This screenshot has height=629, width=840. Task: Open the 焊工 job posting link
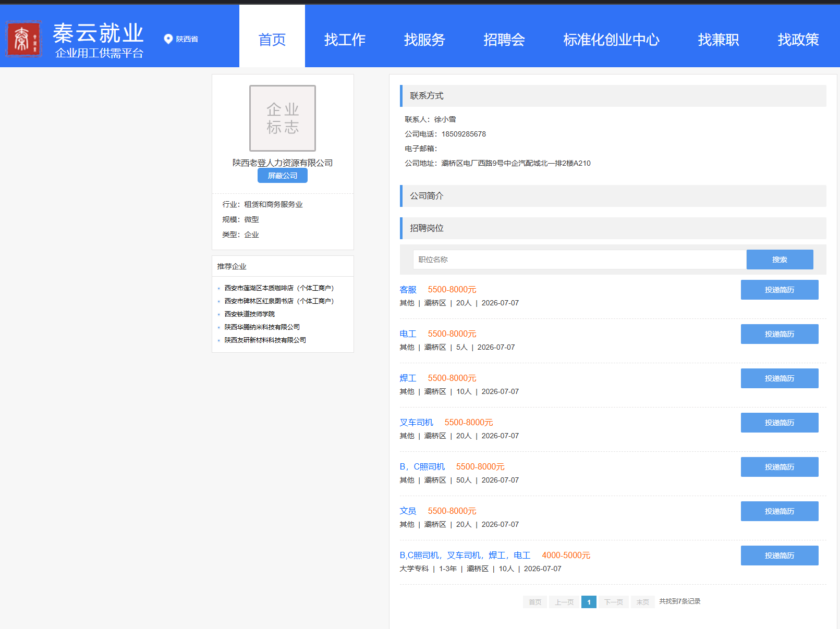click(x=408, y=378)
